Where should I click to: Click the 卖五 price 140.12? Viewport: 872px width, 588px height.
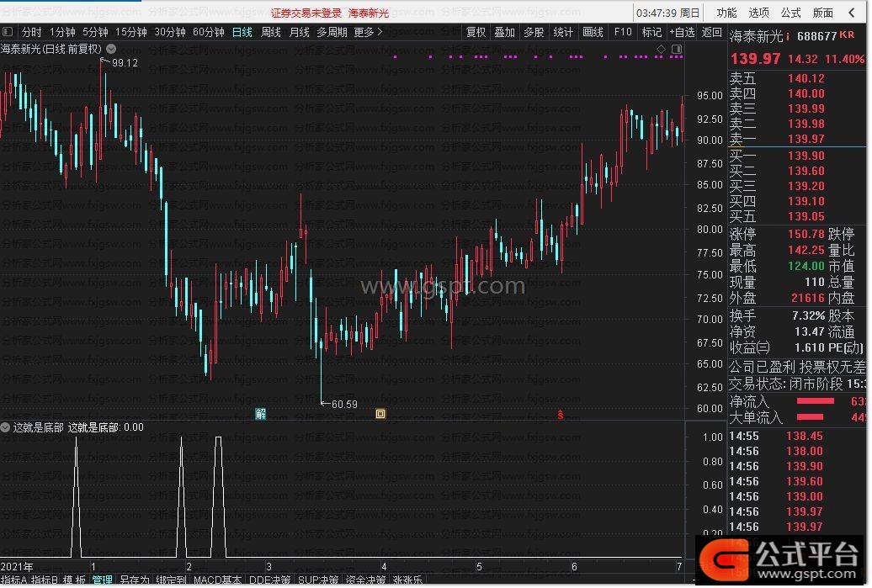point(806,78)
